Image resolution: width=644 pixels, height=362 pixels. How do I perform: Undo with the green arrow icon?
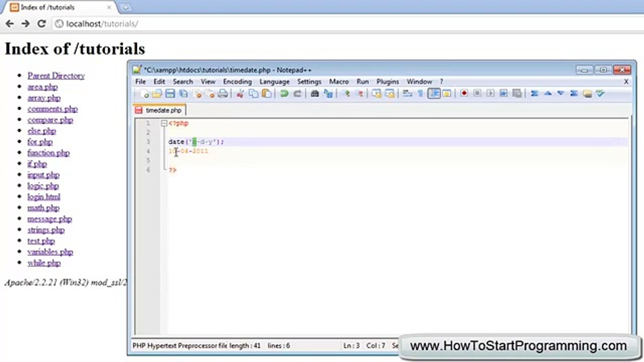pyautogui.click(x=284, y=94)
